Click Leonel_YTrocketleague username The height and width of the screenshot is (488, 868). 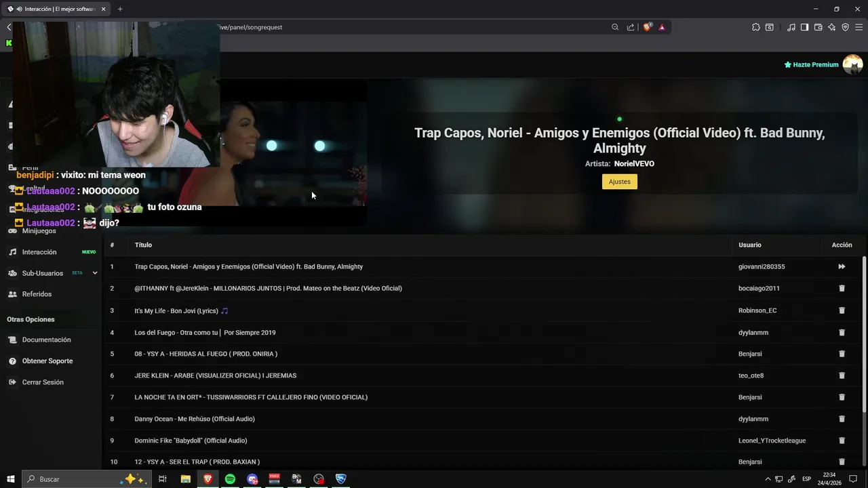click(x=772, y=441)
